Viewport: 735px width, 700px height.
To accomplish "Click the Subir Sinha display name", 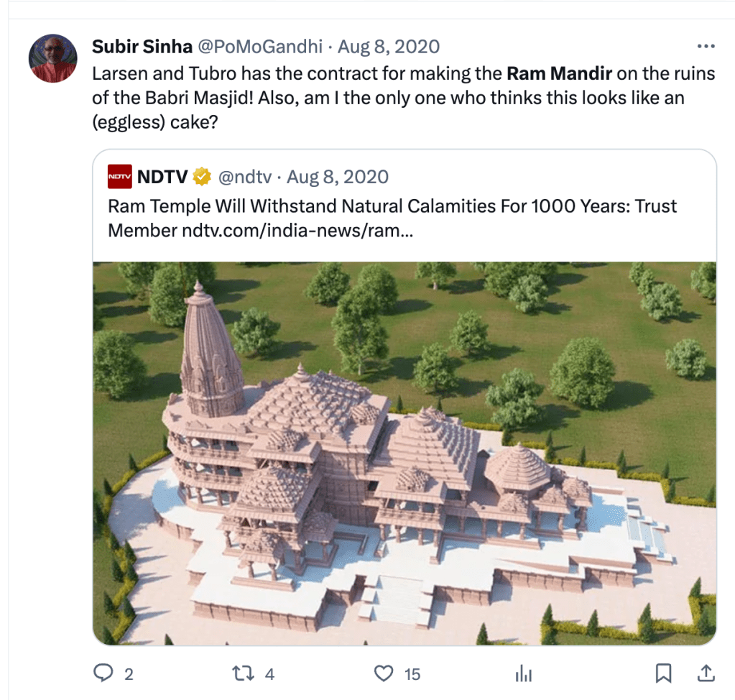I will (142, 47).
